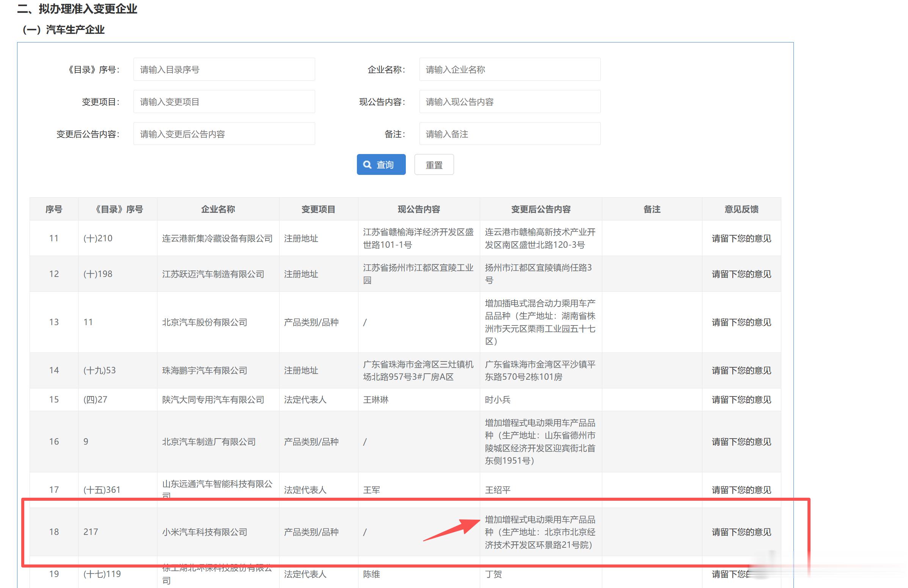This screenshot has width=908, height=588.
Task: Click the name 丁贺 in row 19
Action: (x=493, y=574)
